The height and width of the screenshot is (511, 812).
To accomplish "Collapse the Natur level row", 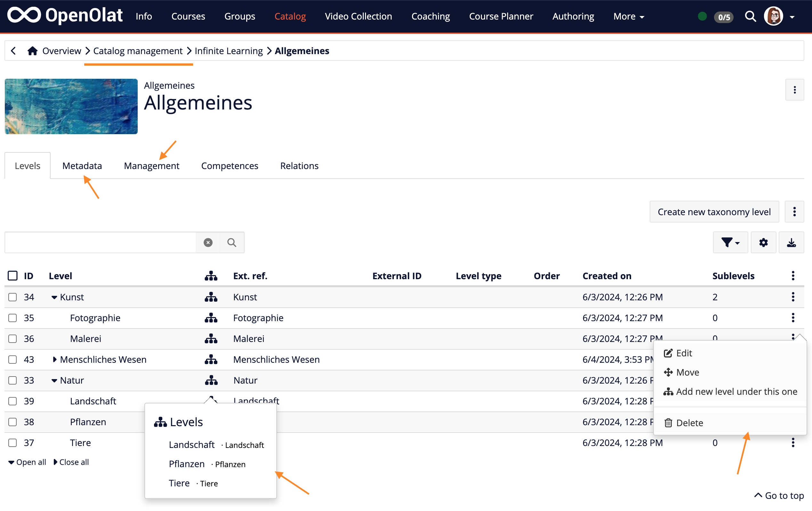I will tap(55, 380).
